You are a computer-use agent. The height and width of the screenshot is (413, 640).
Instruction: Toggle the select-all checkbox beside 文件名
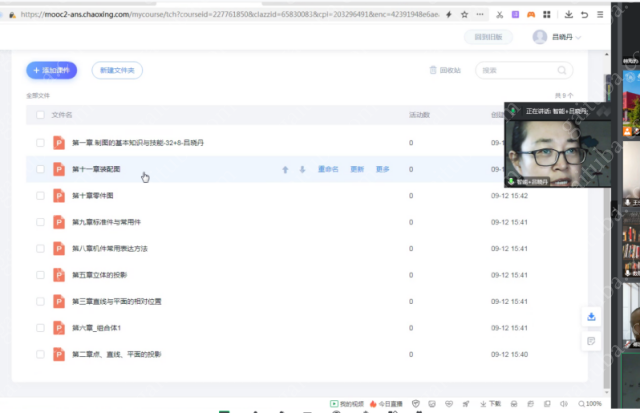coord(40,115)
